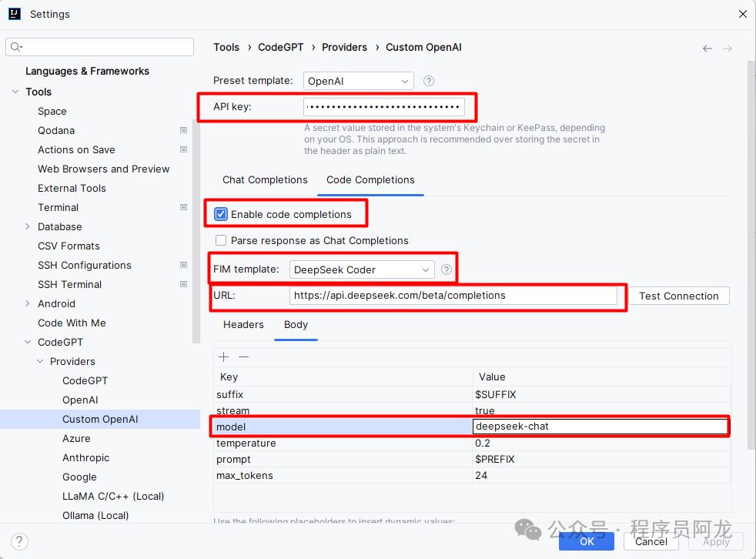The image size is (756, 559).
Task: Collapse the CodeGPT tree node
Action: click(x=28, y=342)
